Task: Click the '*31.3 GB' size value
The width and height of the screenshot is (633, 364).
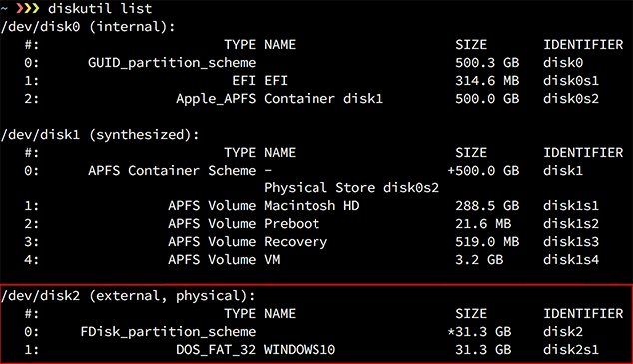Action: pos(479,332)
